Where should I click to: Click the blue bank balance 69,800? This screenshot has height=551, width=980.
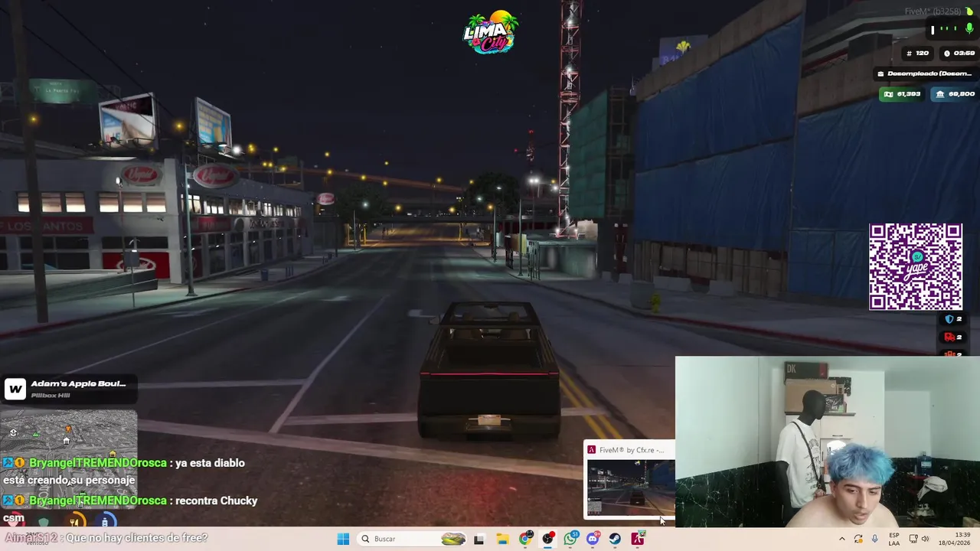point(954,94)
